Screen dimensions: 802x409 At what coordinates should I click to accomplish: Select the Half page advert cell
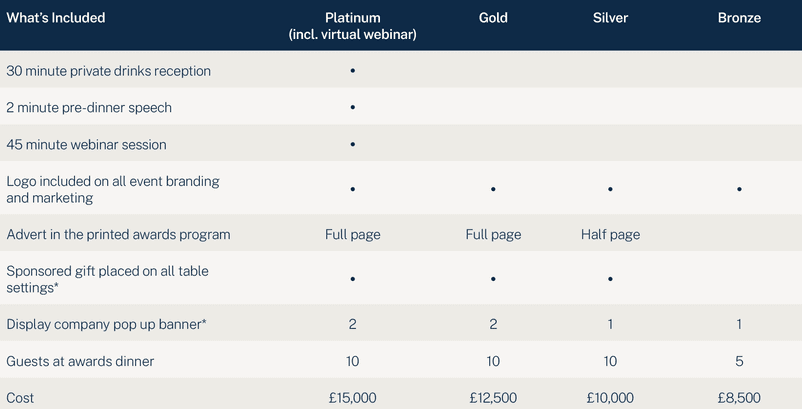pos(610,235)
